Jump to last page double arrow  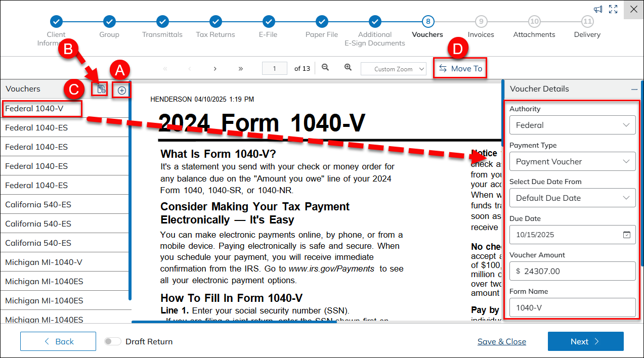click(x=241, y=69)
